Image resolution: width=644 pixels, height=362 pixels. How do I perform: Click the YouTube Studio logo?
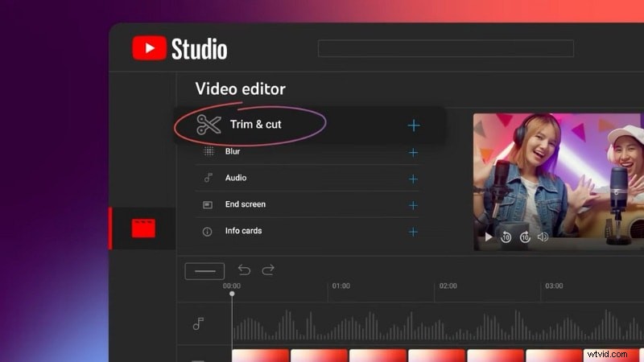(180, 48)
